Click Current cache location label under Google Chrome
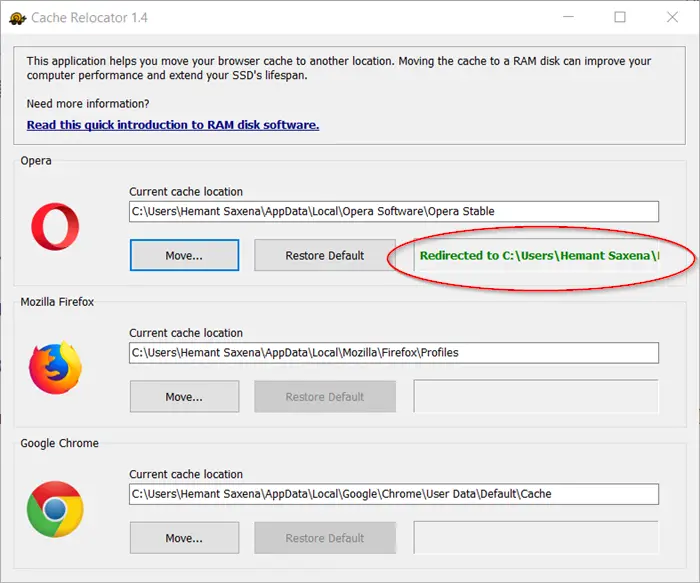Screen dimensions: 700x583 pos(186,474)
